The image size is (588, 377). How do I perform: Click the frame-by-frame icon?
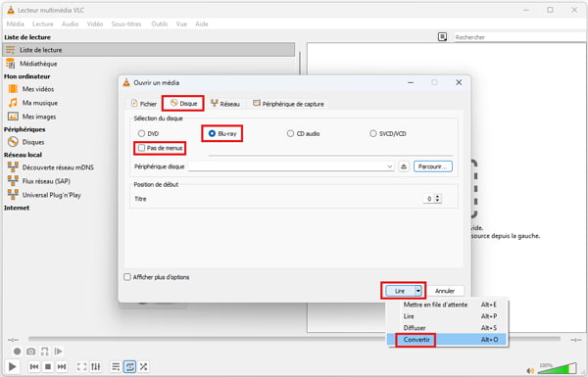[x=58, y=352]
